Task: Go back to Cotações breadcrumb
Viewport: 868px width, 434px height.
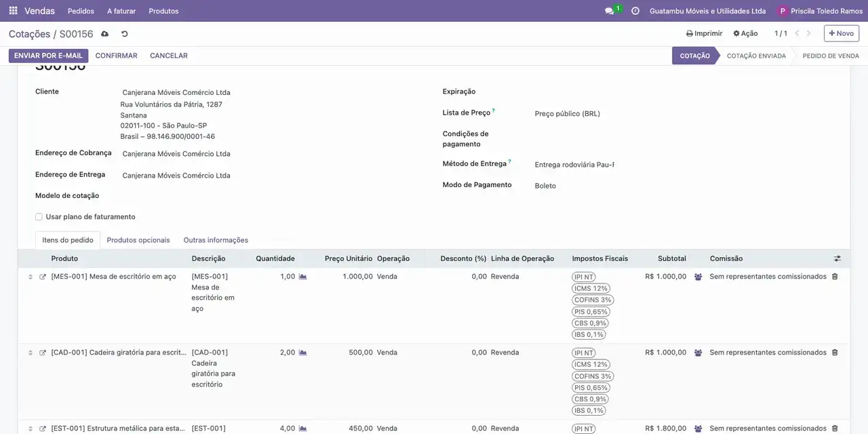Action: [29, 34]
